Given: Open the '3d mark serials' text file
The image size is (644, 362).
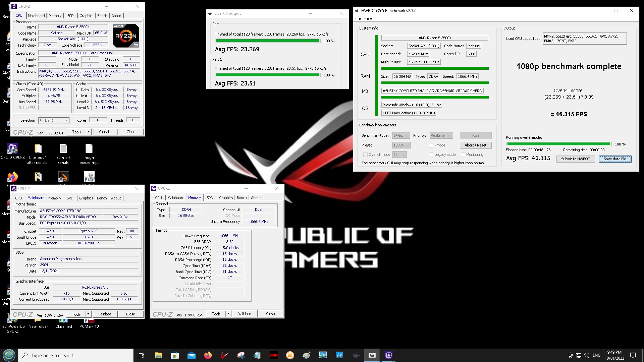Looking at the screenshot, I should [x=63, y=154].
